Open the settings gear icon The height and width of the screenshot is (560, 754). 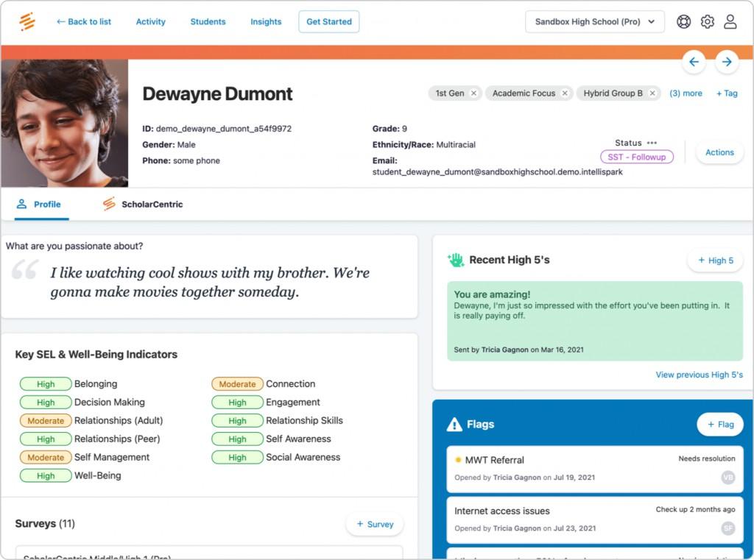pyautogui.click(x=707, y=21)
